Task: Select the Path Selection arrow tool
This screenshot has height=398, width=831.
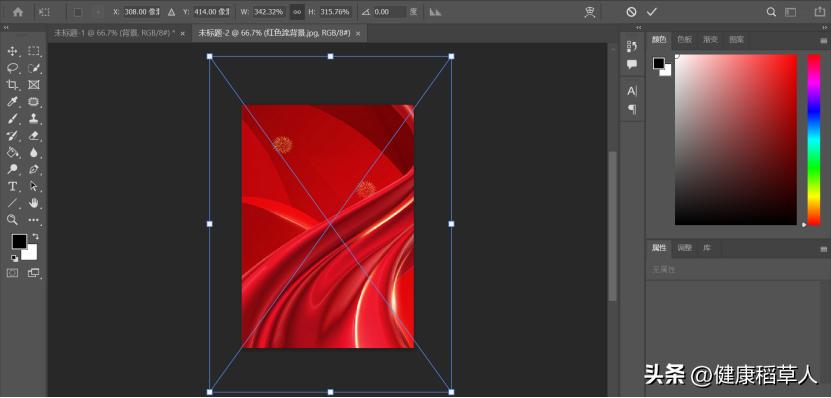Action: pos(34,187)
